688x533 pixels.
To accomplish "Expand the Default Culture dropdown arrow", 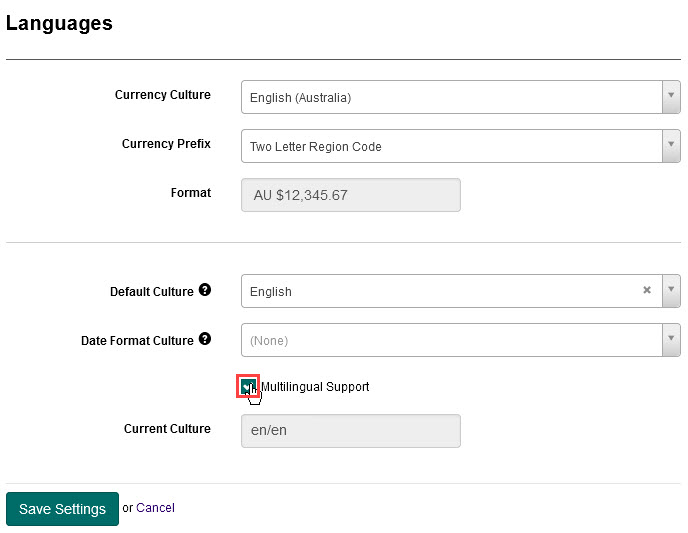I will pos(671,291).
